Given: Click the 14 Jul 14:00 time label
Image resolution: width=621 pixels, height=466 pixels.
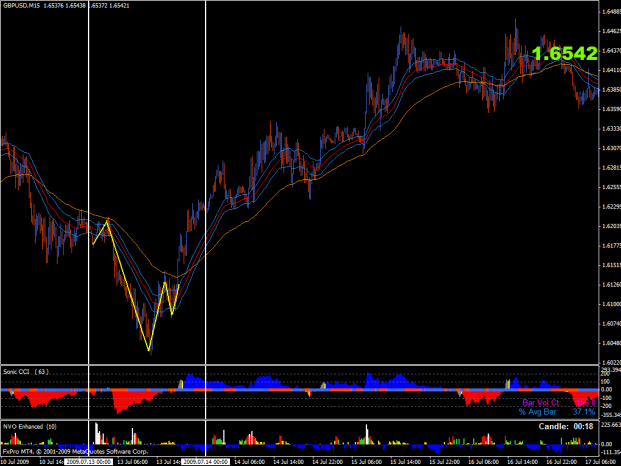Looking at the screenshot, I should pos(288,462).
